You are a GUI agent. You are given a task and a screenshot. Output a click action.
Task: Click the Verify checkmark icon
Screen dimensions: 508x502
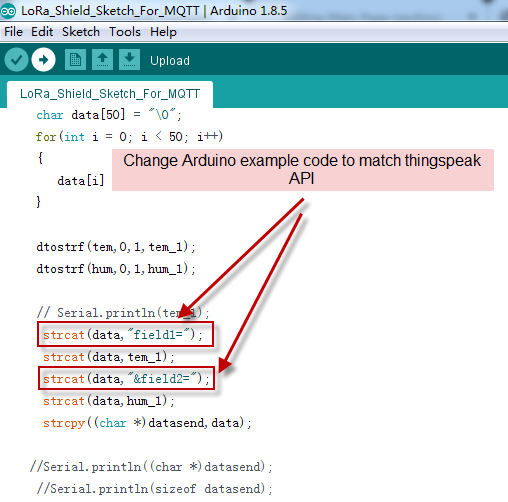16,60
